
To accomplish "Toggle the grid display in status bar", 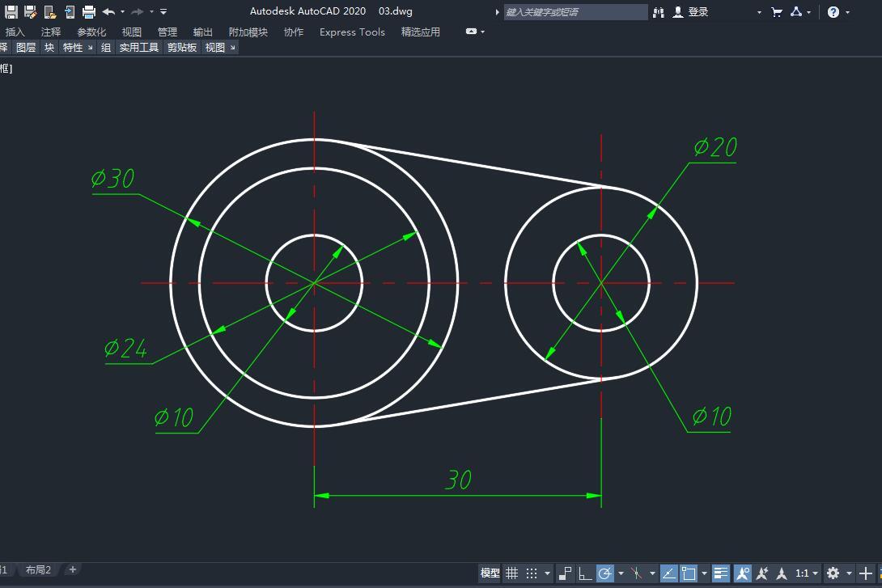I will tap(512, 573).
